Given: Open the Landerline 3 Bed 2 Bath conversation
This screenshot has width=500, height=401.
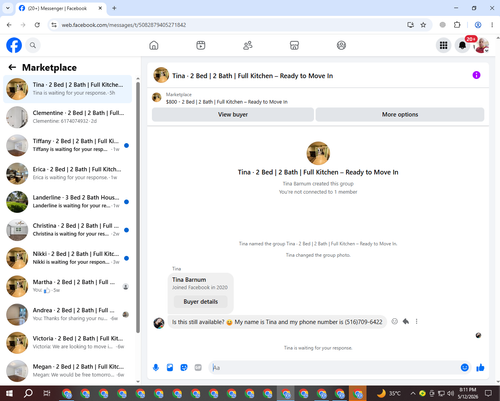Looking at the screenshot, I should pos(68,202).
